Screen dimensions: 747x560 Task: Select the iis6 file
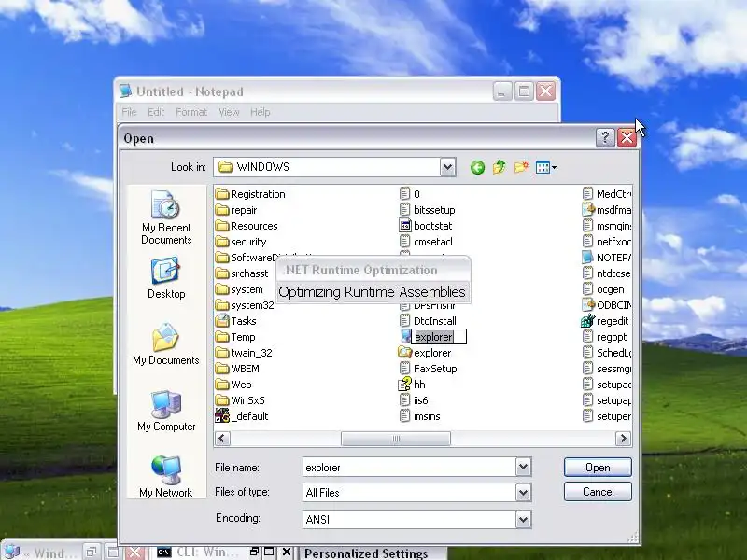click(x=414, y=400)
